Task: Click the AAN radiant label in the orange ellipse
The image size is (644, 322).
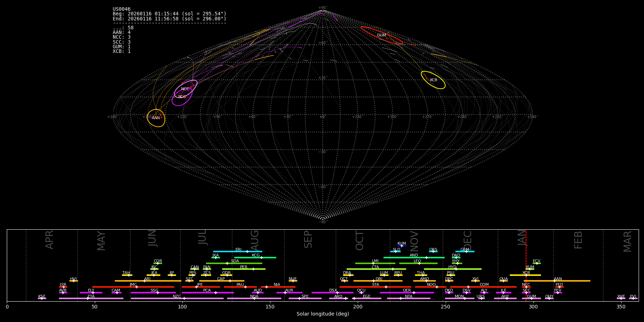Action: [156, 118]
